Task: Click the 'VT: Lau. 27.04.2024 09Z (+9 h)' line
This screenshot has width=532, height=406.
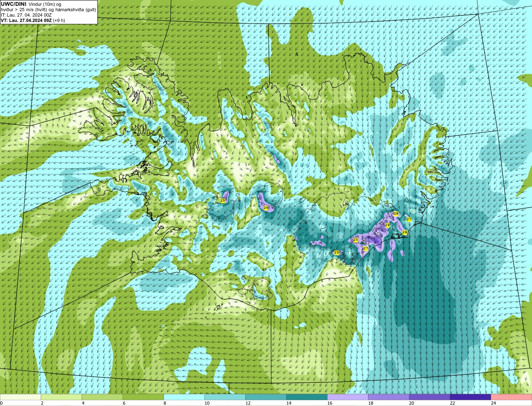Action: pyautogui.click(x=33, y=20)
